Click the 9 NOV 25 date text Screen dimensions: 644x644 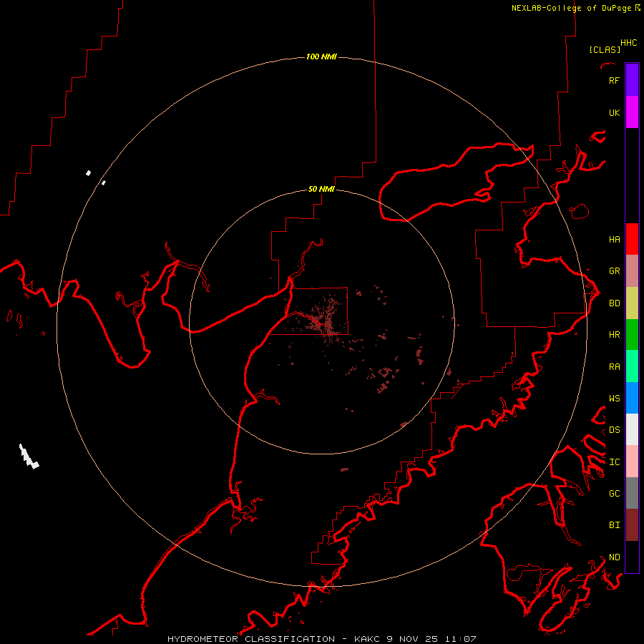(412, 639)
